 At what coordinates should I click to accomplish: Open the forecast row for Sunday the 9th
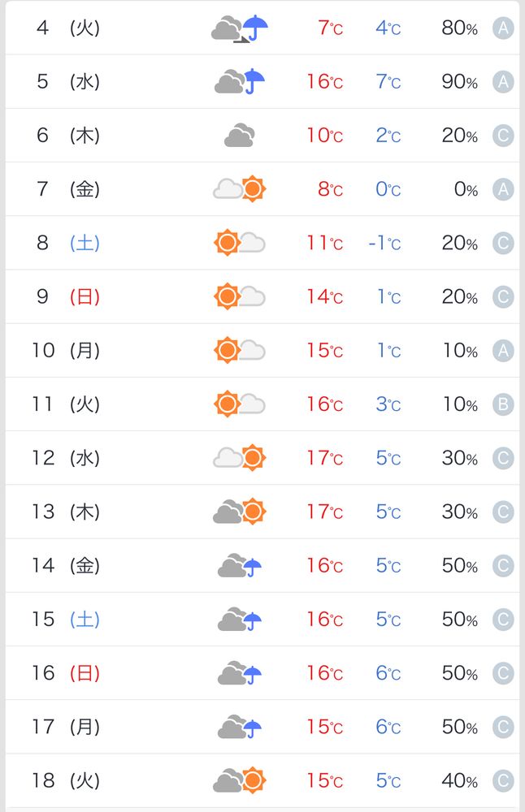(262, 296)
